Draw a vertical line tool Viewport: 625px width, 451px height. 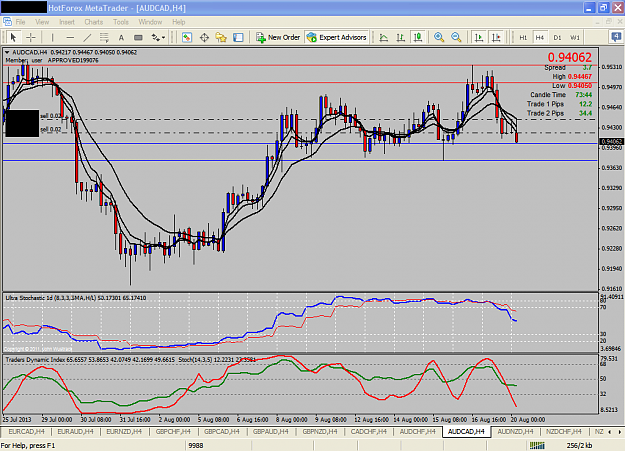[52, 37]
